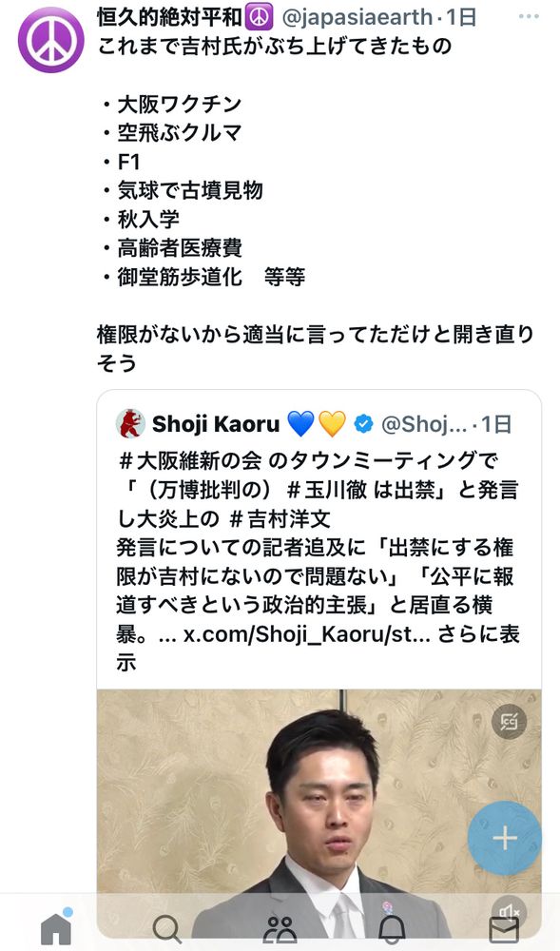The image size is (560, 951).
Task: Open the Search tab magnifier icon
Action: [166, 928]
